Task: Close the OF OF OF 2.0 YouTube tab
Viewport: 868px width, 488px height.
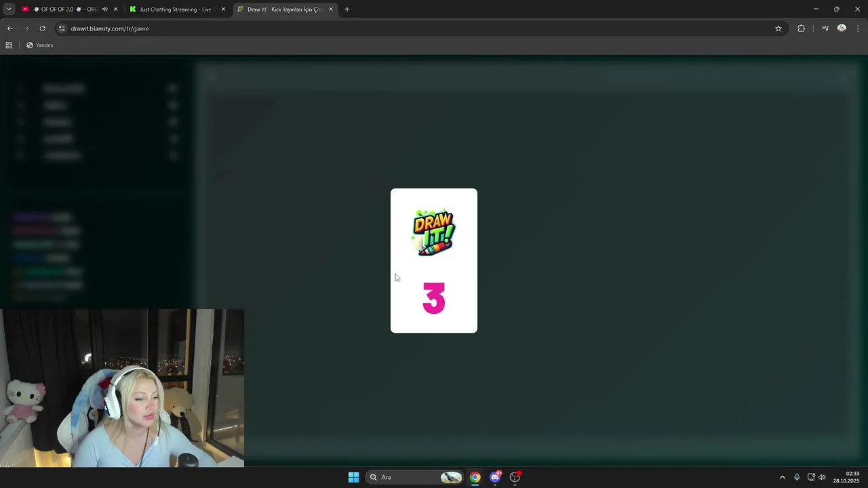Action: tap(115, 9)
